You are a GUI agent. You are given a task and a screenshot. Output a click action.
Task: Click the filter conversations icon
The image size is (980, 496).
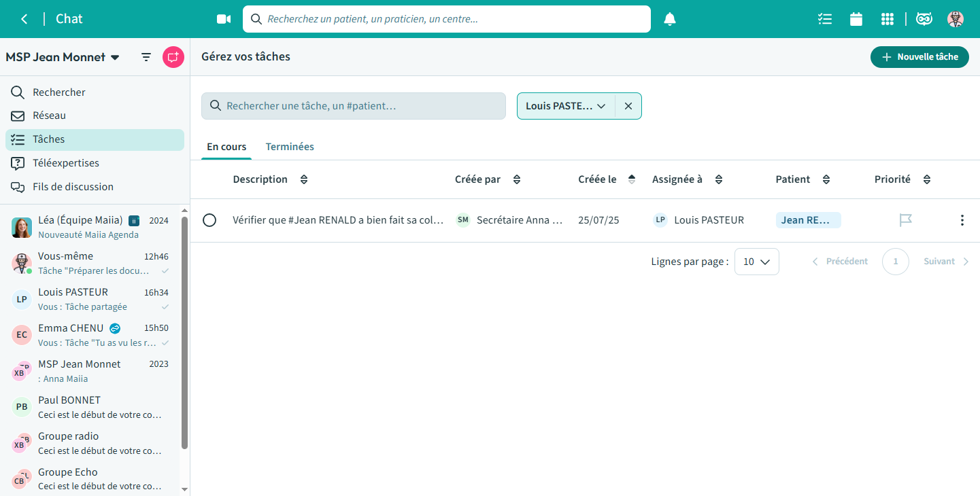tap(146, 57)
